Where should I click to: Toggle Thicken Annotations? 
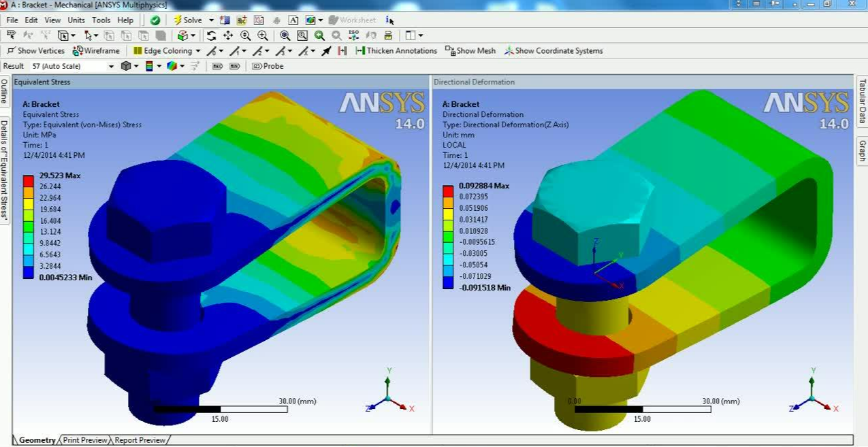(396, 51)
